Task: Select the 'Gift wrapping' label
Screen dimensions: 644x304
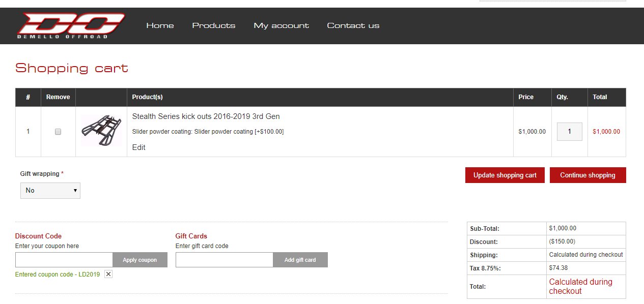Action: (40, 174)
